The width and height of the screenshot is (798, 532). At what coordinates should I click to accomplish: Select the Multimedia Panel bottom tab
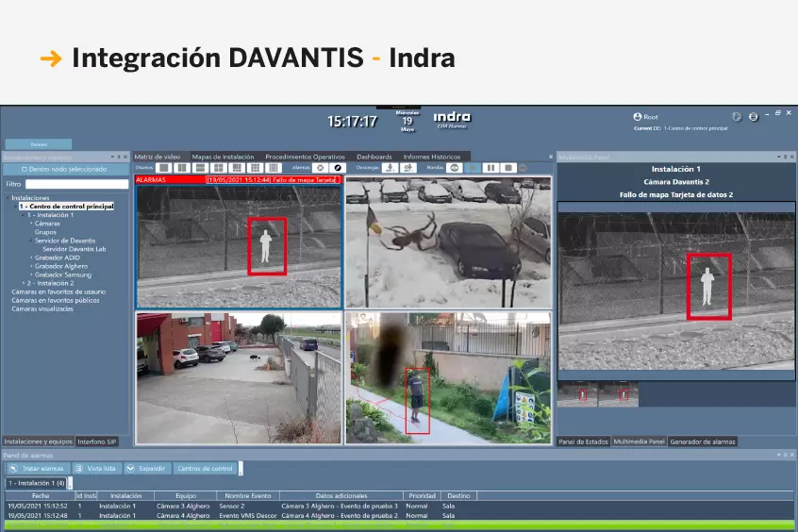point(639,441)
